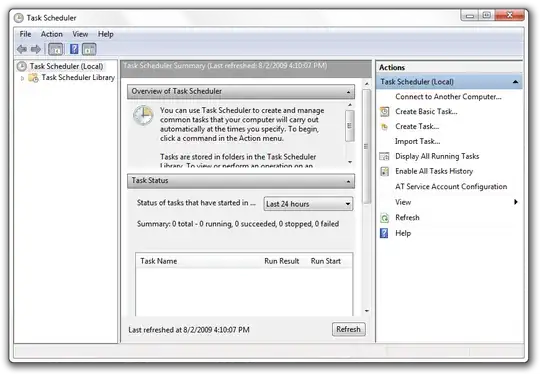The image size is (540, 374).
Task: Click the overview text scrollbar up arrow
Action: pos(350,105)
